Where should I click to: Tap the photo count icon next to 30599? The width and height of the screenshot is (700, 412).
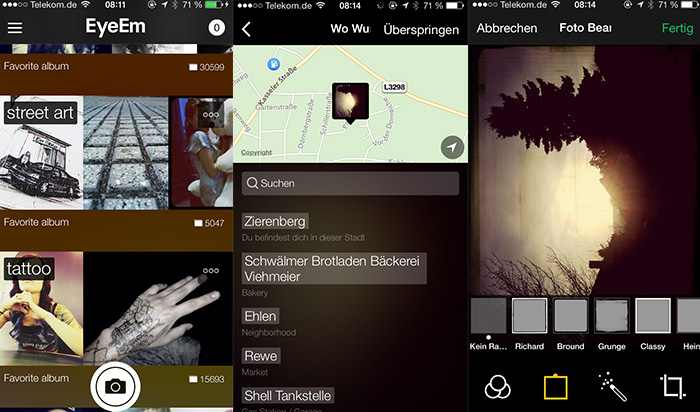tap(193, 67)
